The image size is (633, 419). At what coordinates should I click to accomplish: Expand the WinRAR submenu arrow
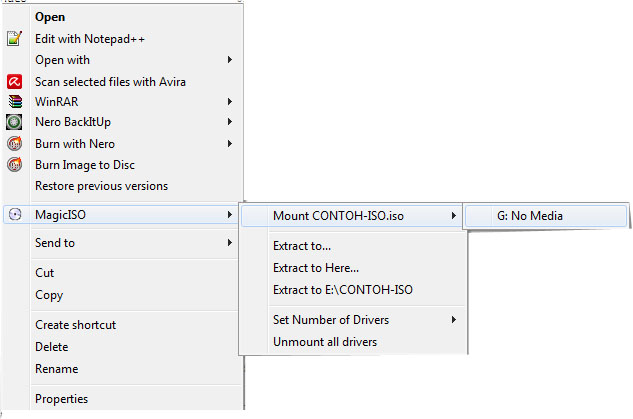tap(230, 102)
